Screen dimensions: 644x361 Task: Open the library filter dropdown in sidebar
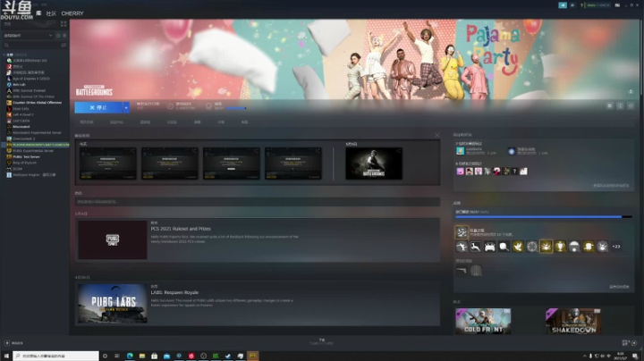coord(28,36)
